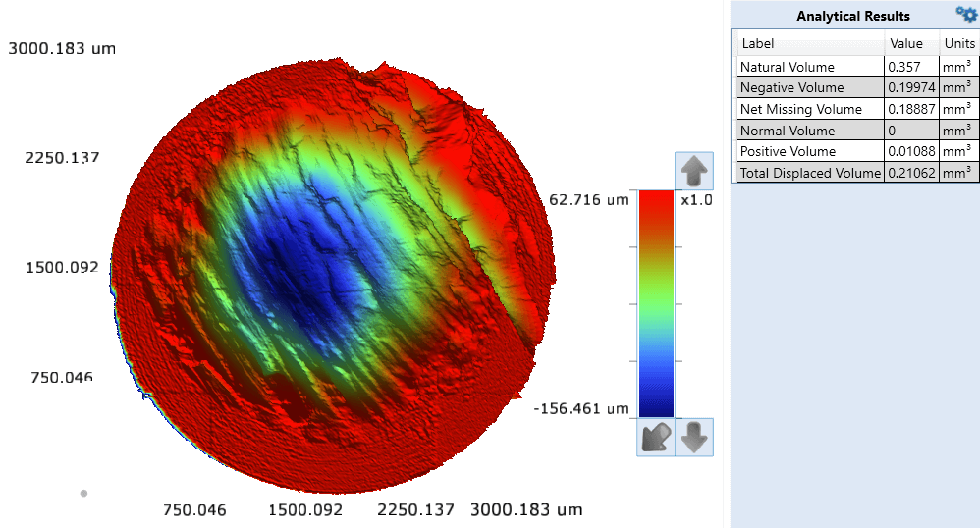Click the 0.21062 value cell
The image size is (980, 528).
pyautogui.click(x=911, y=173)
